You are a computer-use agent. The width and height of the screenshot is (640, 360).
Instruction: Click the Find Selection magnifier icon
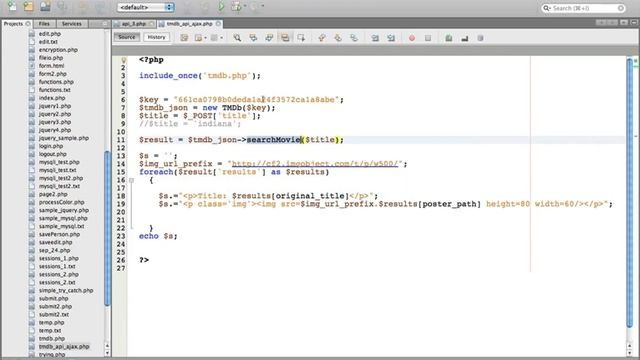[x=237, y=38]
